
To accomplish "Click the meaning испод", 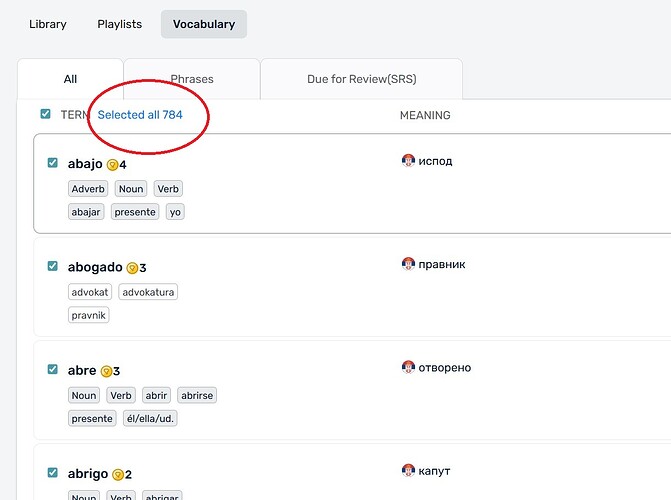I will (435, 161).
